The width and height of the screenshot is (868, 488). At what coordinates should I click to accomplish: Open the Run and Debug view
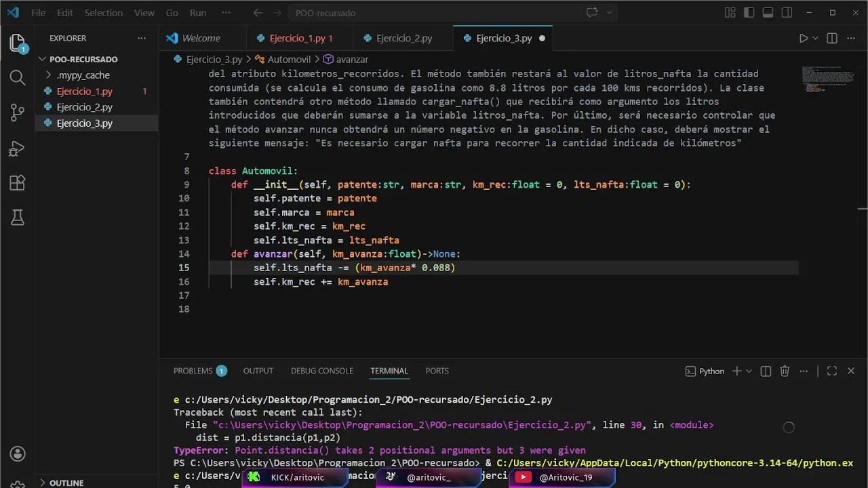pyautogui.click(x=18, y=148)
